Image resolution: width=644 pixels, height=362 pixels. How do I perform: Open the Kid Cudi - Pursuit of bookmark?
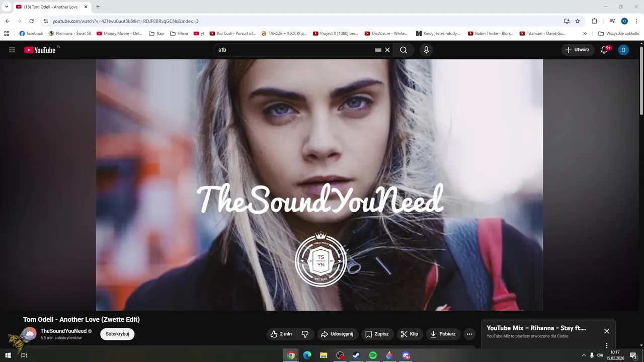(233, 34)
